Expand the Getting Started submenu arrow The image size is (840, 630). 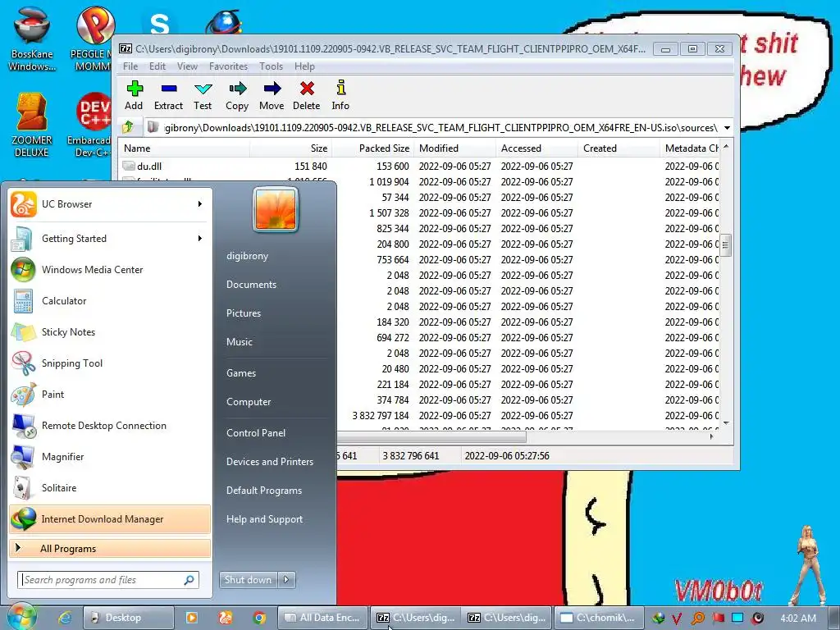[200, 239]
